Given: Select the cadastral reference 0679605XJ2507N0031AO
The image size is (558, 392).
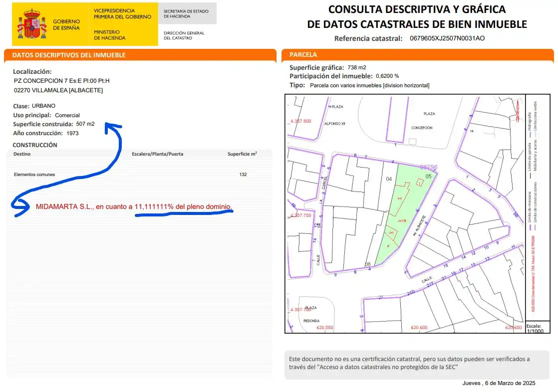Looking at the screenshot, I should click(447, 38).
